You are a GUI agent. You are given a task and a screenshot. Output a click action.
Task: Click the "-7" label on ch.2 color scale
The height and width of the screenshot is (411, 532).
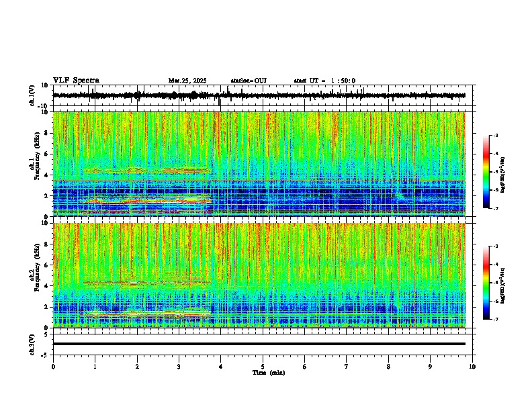point(495,319)
